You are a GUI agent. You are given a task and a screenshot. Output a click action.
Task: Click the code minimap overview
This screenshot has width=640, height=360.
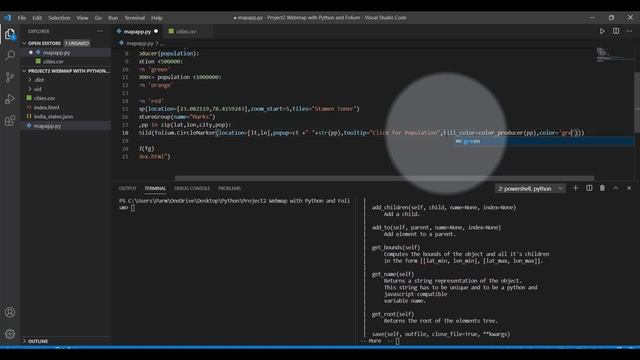614,55
